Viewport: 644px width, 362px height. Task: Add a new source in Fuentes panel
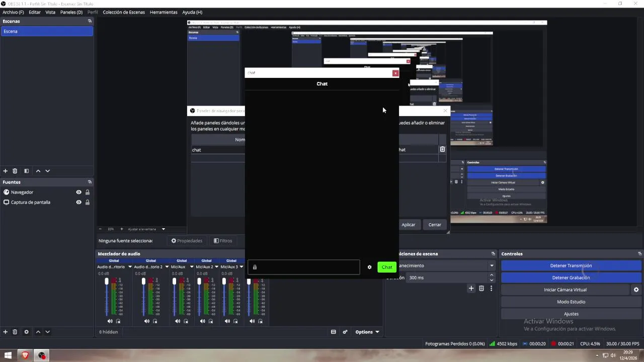point(6,332)
